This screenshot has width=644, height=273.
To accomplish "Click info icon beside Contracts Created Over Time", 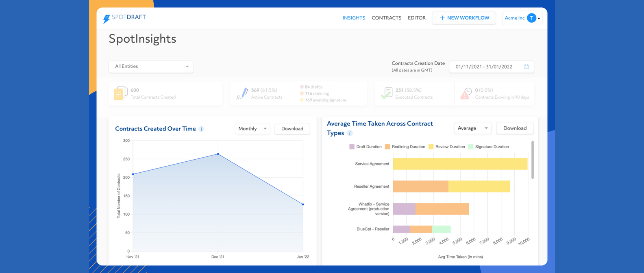I will pyautogui.click(x=201, y=129).
